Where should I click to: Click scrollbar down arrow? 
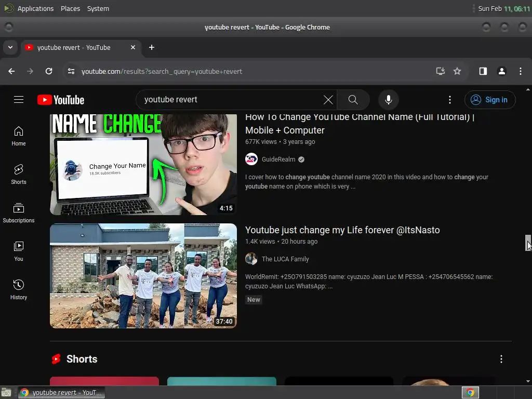[528, 381]
